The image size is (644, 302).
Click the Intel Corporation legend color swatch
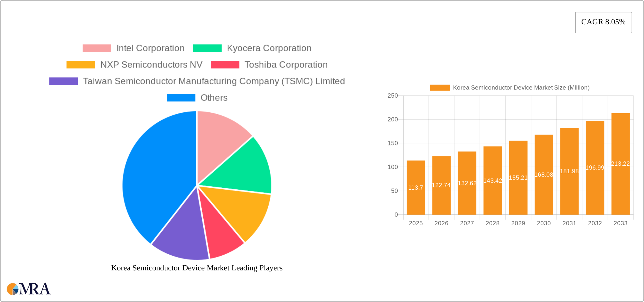point(97,48)
